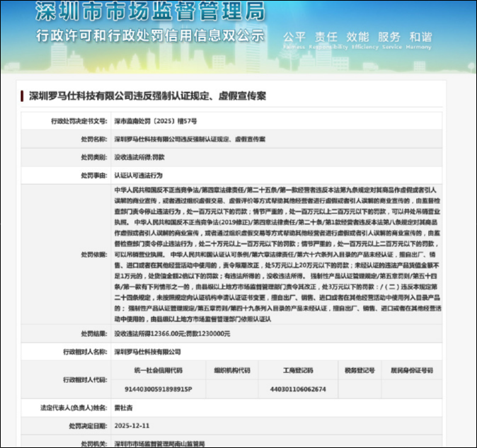This screenshot has height=448, width=477.
Task: Click the 法定代表人(负责人)姓名 label
Action: [x=74, y=408]
